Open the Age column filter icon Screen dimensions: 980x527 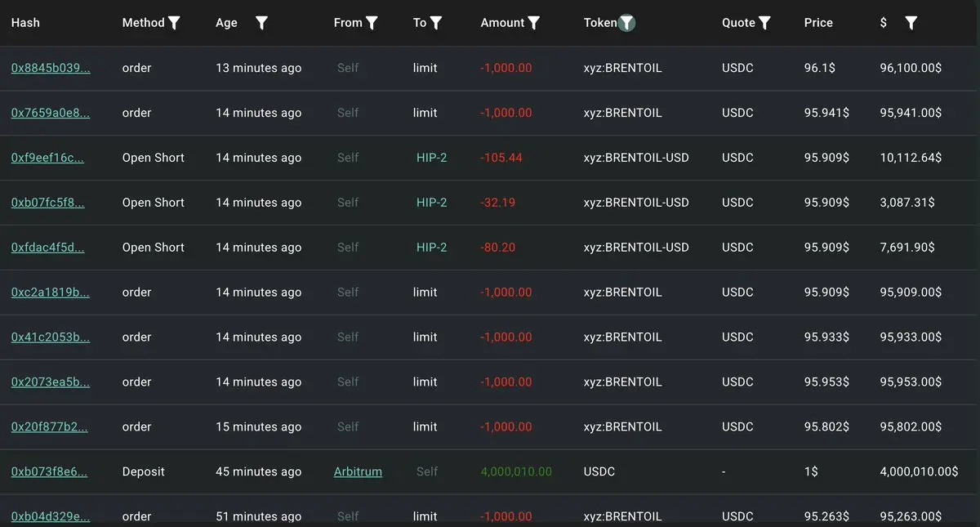pyautogui.click(x=261, y=23)
